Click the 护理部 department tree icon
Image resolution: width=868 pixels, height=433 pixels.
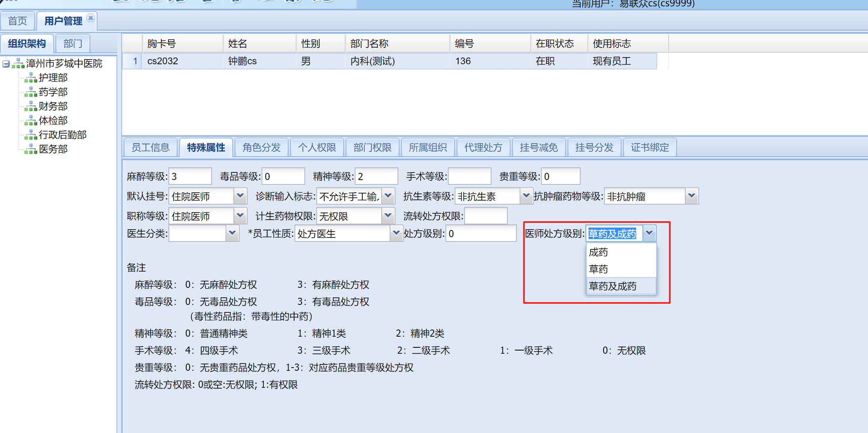(x=31, y=78)
